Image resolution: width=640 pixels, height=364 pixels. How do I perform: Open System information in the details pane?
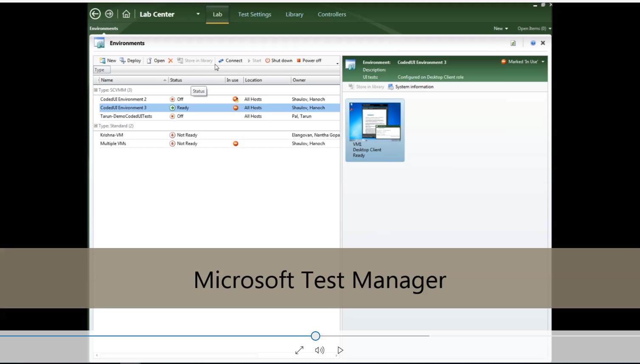click(x=411, y=87)
